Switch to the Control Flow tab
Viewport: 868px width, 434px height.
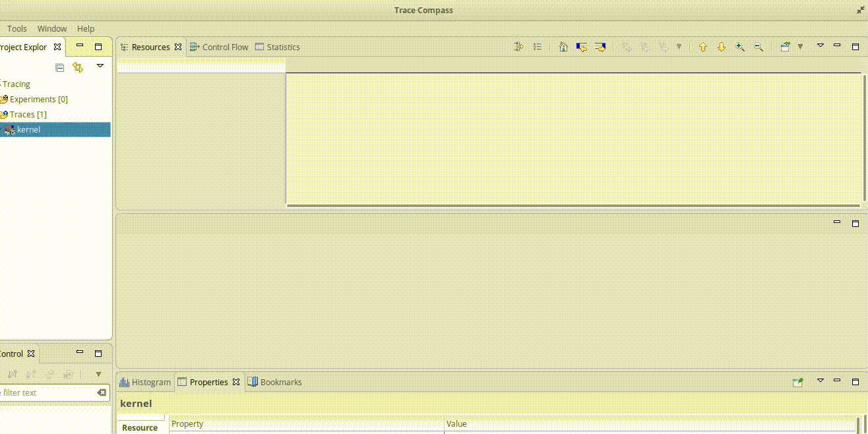pos(224,47)
